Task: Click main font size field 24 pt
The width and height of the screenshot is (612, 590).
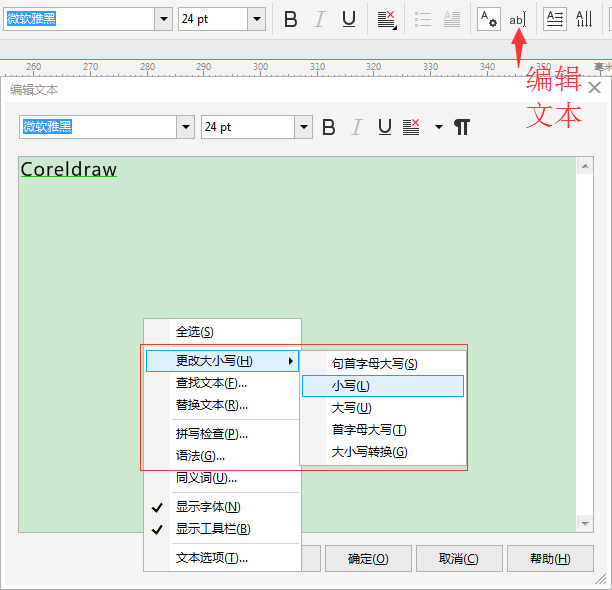Action: (x=213, y=19)
